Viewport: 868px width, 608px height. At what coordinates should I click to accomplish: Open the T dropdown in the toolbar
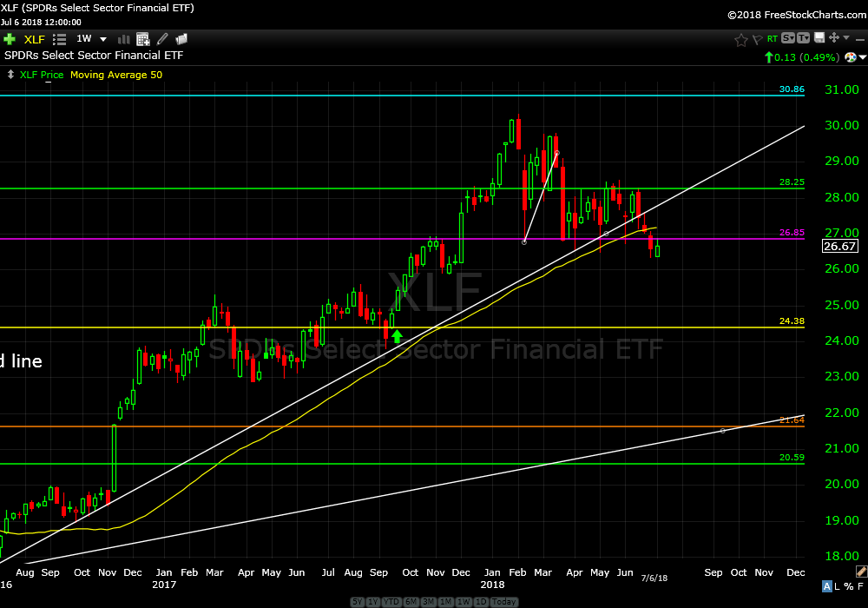coord(803,38)
